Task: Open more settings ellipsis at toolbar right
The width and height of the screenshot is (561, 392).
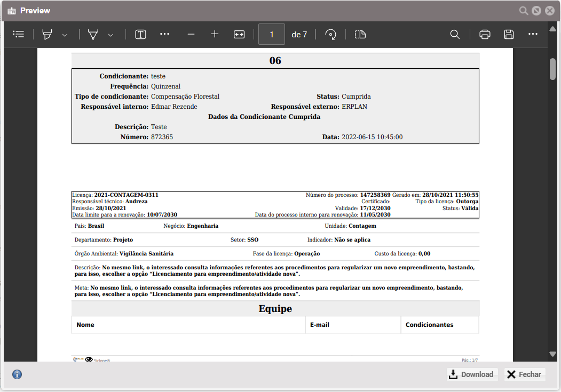Action: (533, 34)
